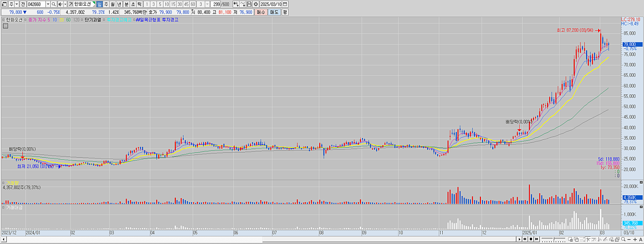
Task: Toggle the 거래량 volume panel checkbox
Action: click(x=4, y=183)
